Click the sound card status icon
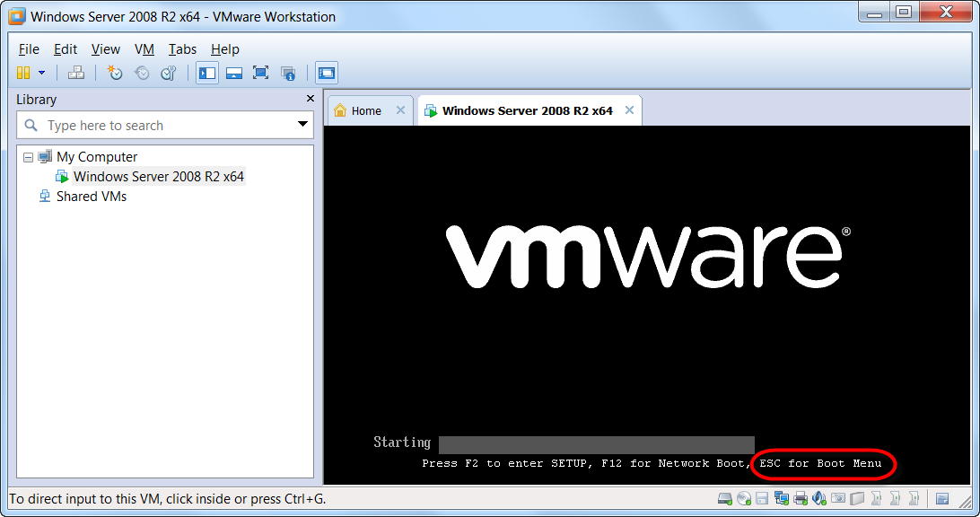This screenshot has height=517, width=980. coord(818,498)
